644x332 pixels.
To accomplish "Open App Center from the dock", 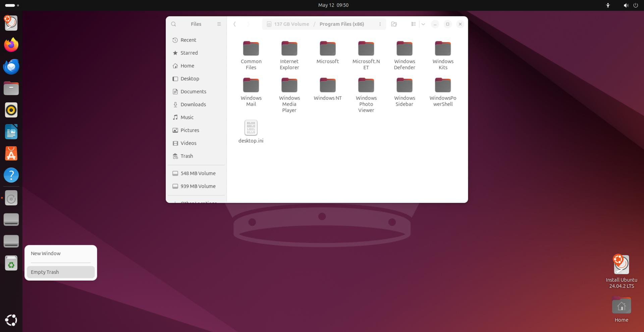I will 11,153.
